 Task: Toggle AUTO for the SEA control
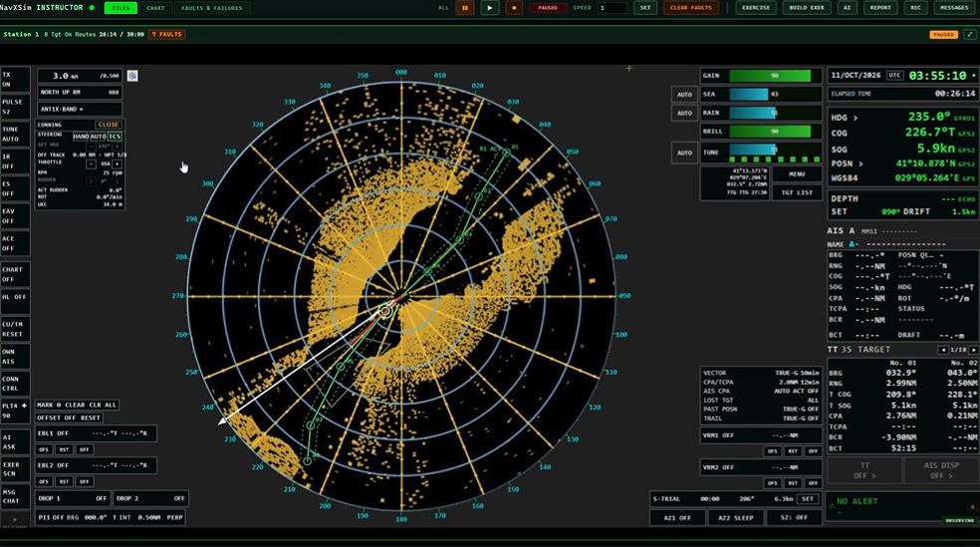coord(684,95)
